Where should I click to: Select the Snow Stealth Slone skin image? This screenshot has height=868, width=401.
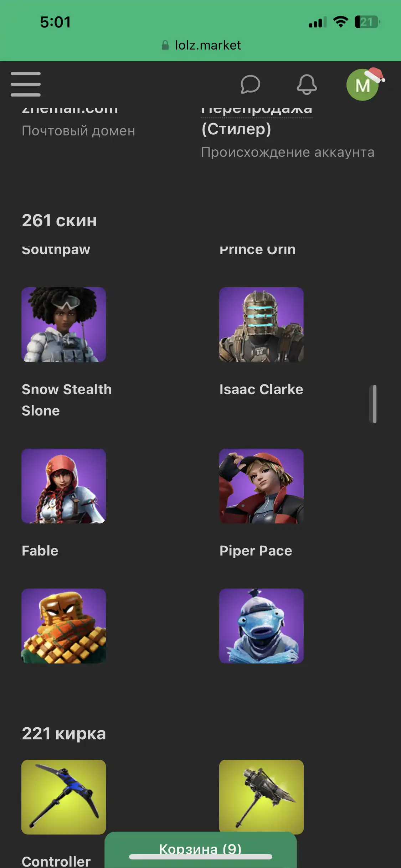click(64, 325)
